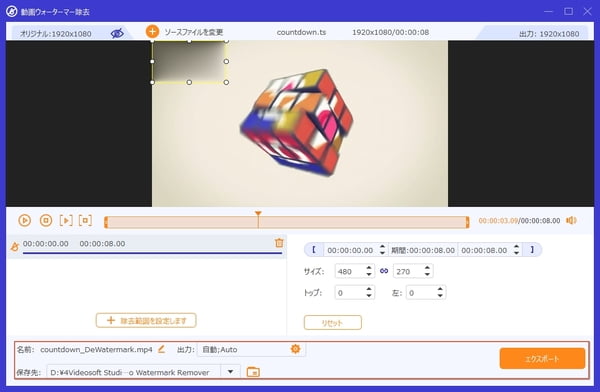Click the change source file text label
600x392 pixels.
[x=194, y=32]
